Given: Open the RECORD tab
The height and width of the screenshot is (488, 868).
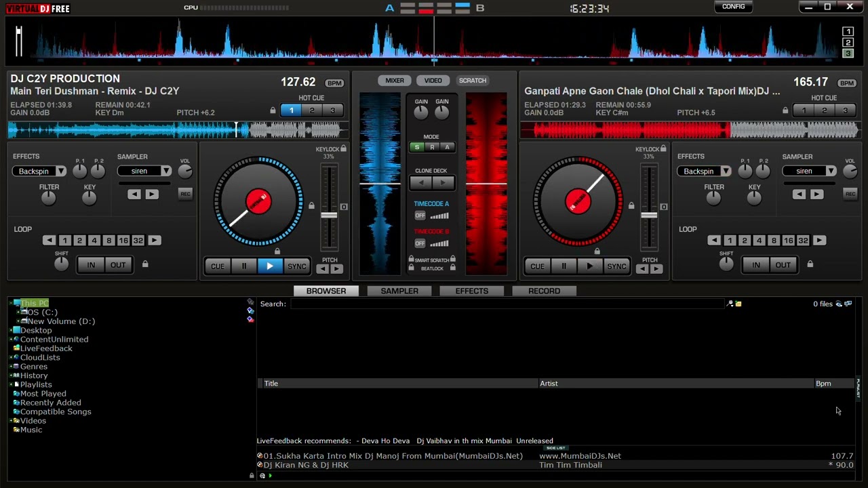Looking at the screenshot, I should 545,291.
